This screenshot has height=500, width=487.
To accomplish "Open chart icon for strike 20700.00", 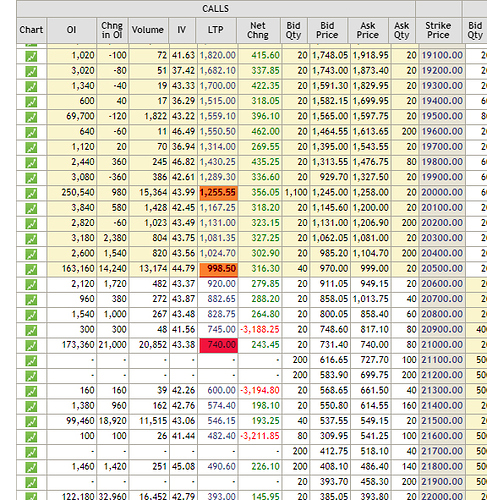I will click(x=31, y=300).
